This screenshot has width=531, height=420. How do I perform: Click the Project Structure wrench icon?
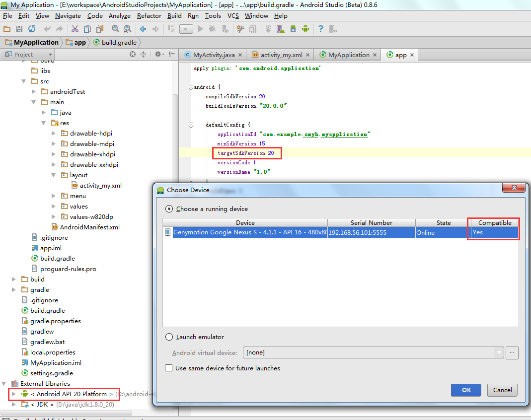[240, 29]
